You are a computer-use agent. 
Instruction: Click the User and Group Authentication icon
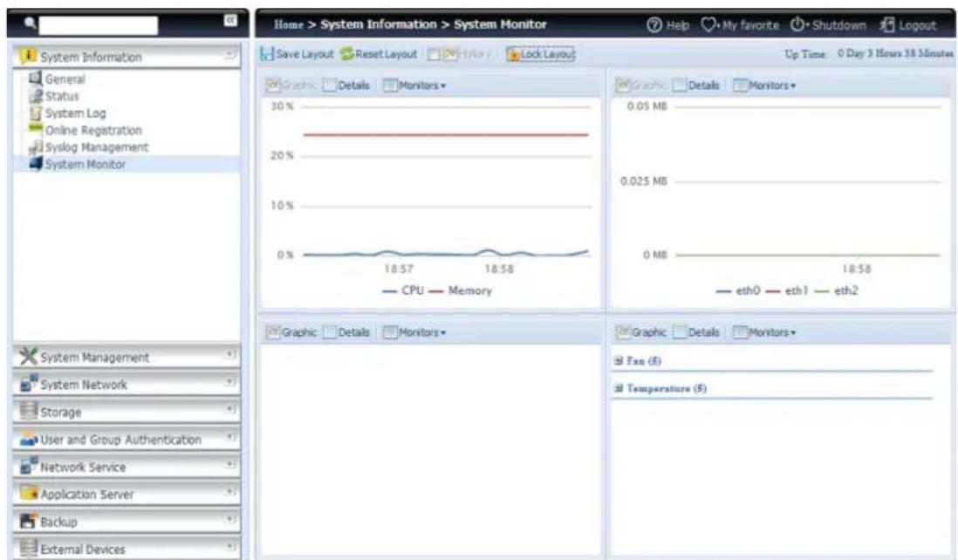click(28, 439)
